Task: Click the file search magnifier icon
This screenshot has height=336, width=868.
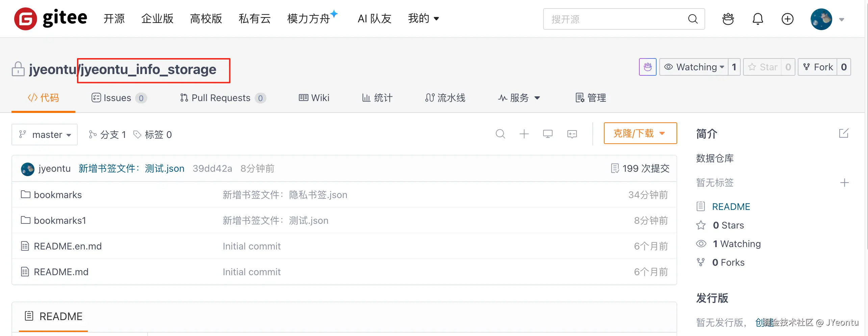Action: [500, 134]
